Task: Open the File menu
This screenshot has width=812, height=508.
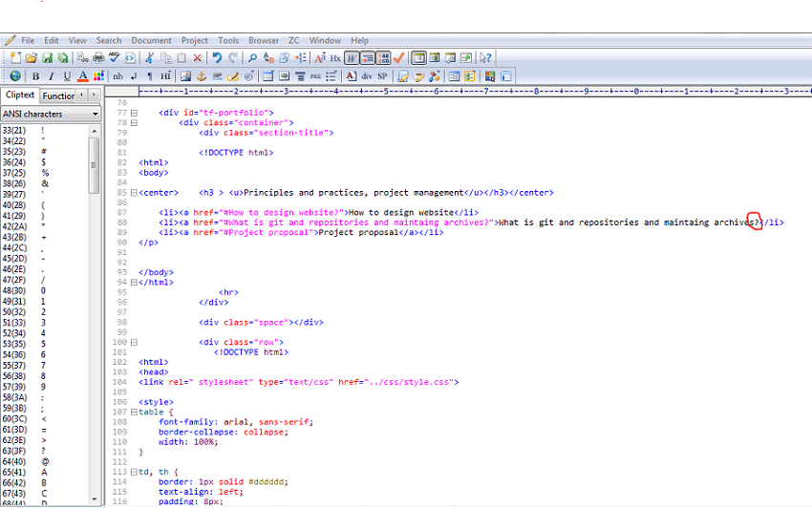Action: pos(28,40)
